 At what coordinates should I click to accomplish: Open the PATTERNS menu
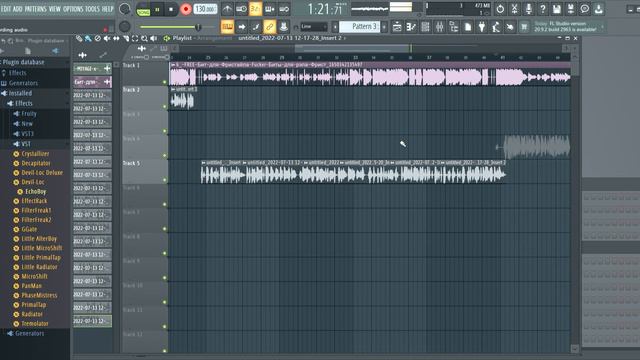click(36, 9)
